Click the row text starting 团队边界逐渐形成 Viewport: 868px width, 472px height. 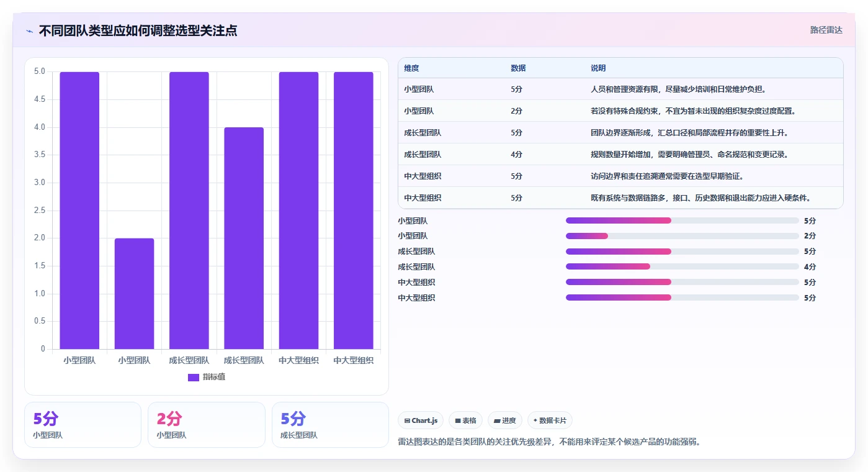[x=689, y=133]
